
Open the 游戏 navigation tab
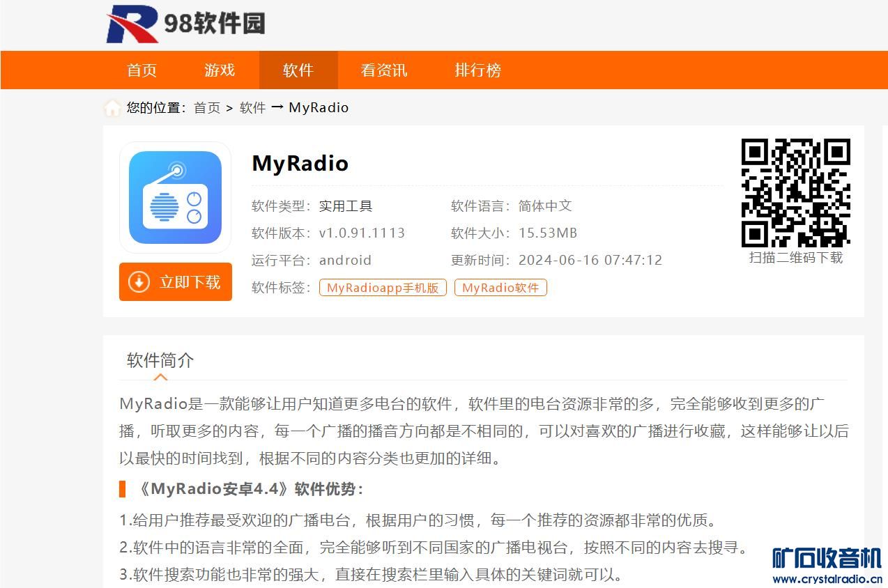tap(220, 70)
